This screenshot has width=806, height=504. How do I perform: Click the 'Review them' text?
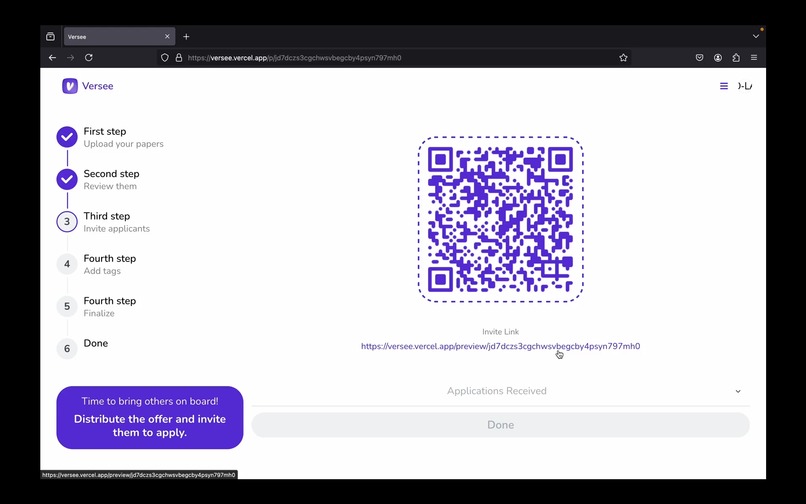110,186
